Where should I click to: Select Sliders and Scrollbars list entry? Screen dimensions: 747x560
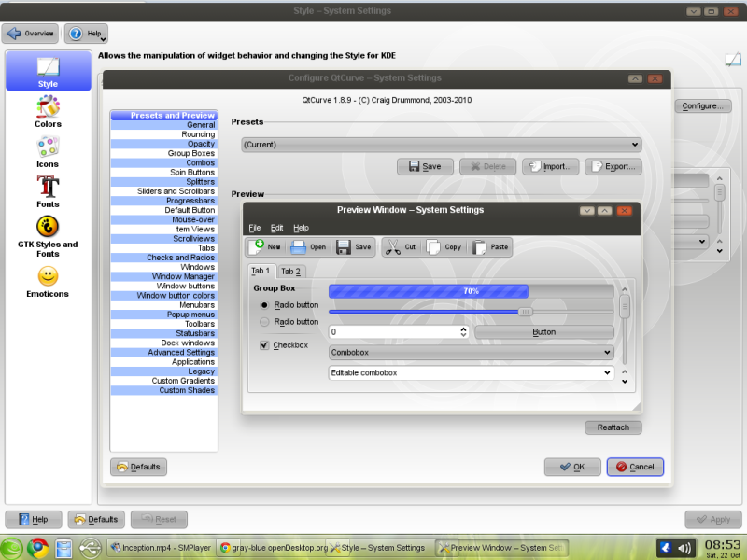pyautogui.click(x=164, y=191)
